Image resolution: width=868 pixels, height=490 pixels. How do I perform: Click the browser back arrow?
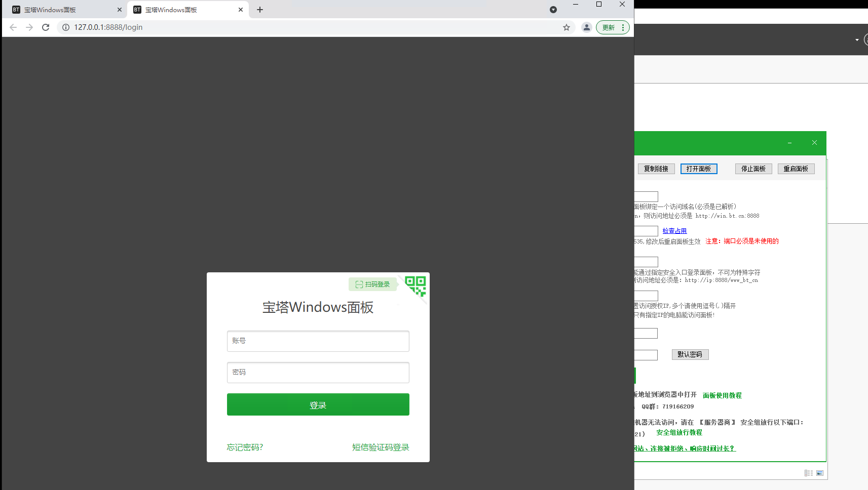pos(13,27)
